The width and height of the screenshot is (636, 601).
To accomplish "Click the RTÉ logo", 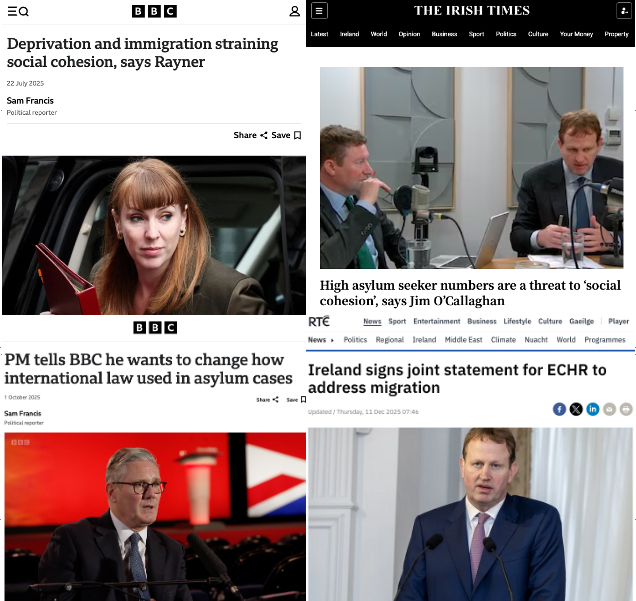I will (x=319, y=321).
